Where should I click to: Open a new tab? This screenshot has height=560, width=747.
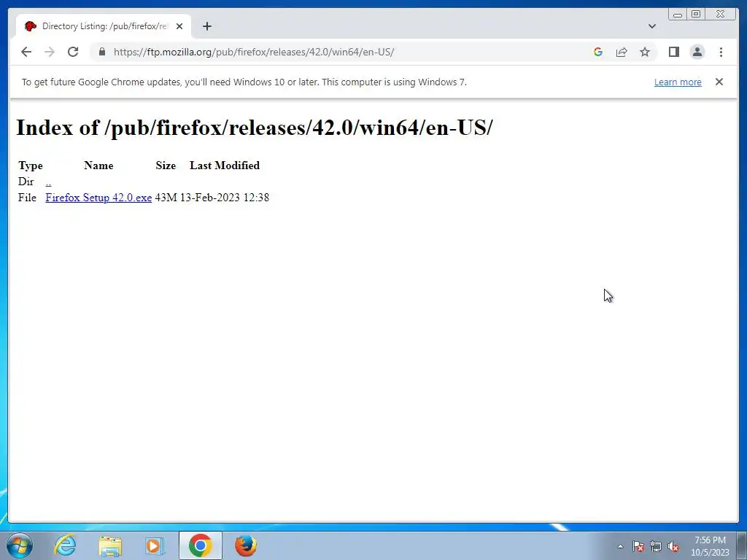click(x=206, y=26)
